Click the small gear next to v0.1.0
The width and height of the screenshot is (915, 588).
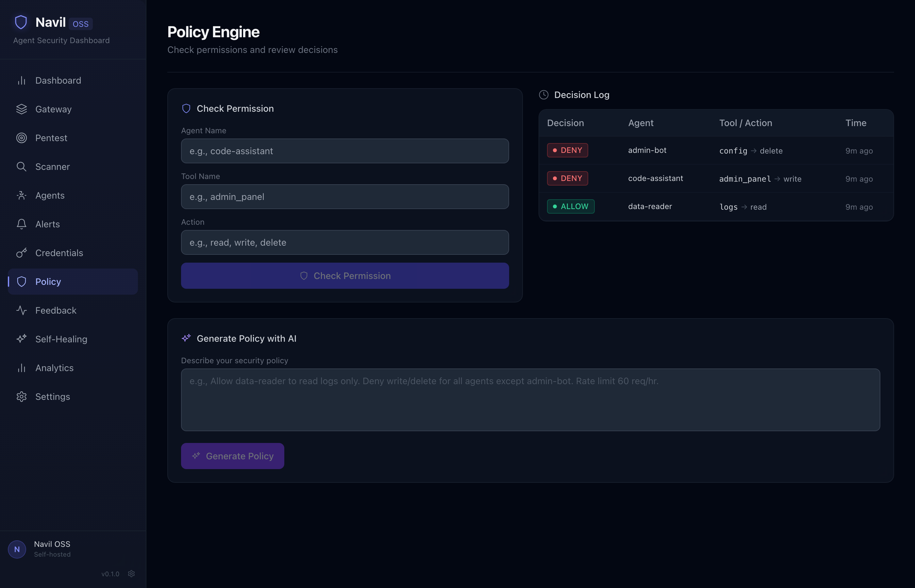(131, 574)
